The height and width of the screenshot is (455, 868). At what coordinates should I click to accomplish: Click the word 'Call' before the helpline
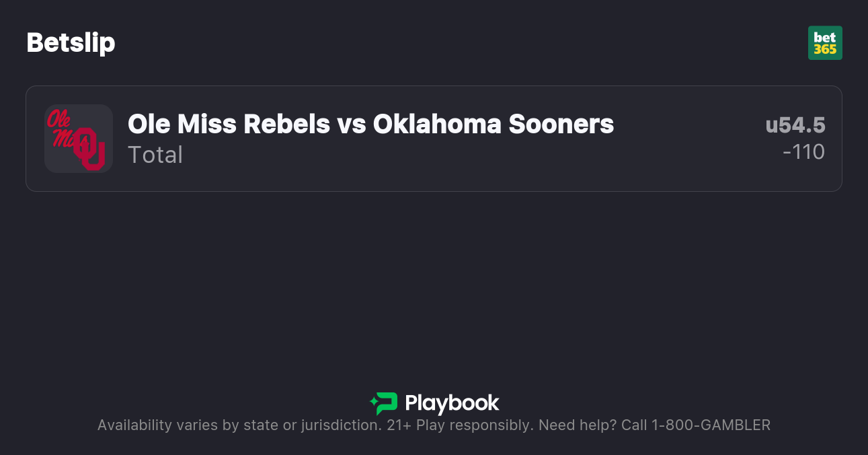coord(633,425)
